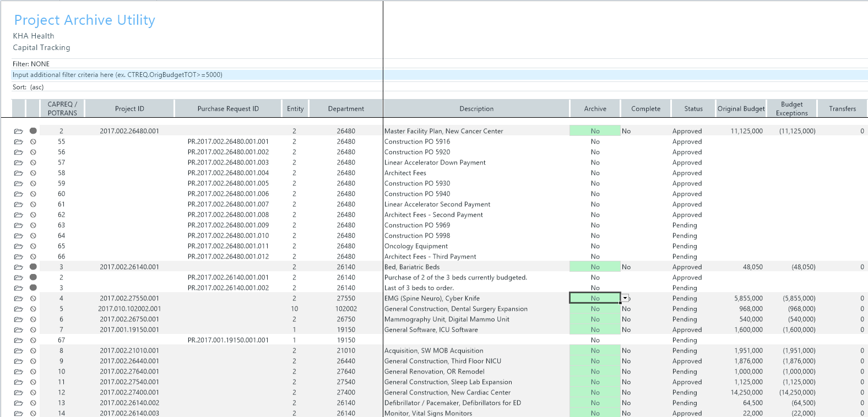Click the Department column header

346,109
